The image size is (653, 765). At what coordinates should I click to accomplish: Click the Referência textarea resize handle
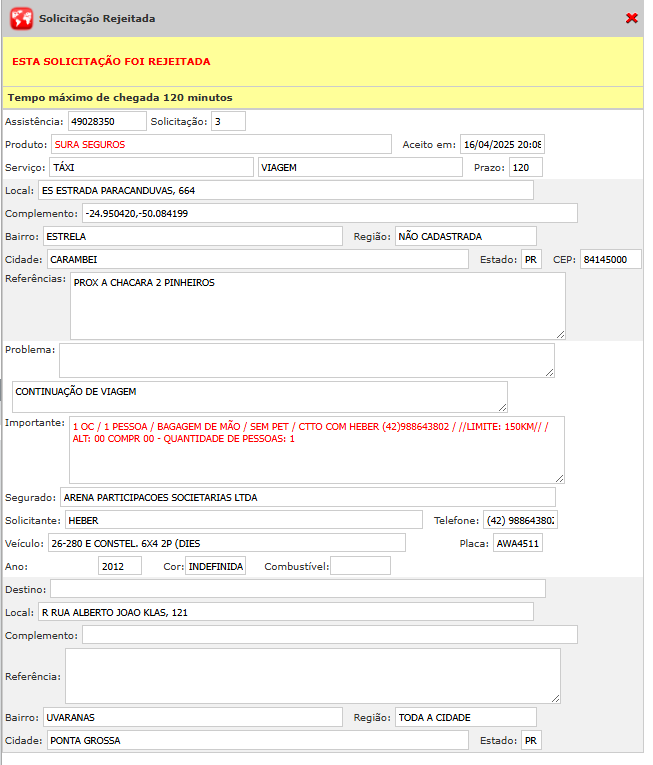(556, 699)
